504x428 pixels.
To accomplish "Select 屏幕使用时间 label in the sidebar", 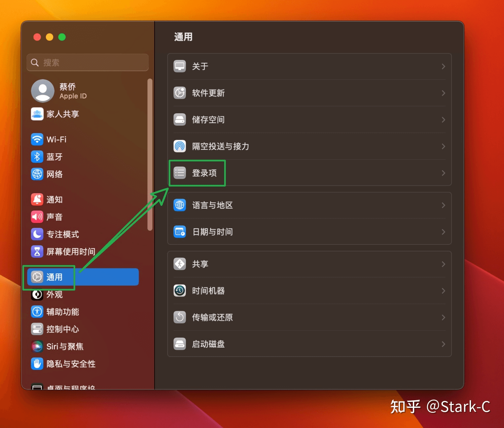I will point(71,252).
